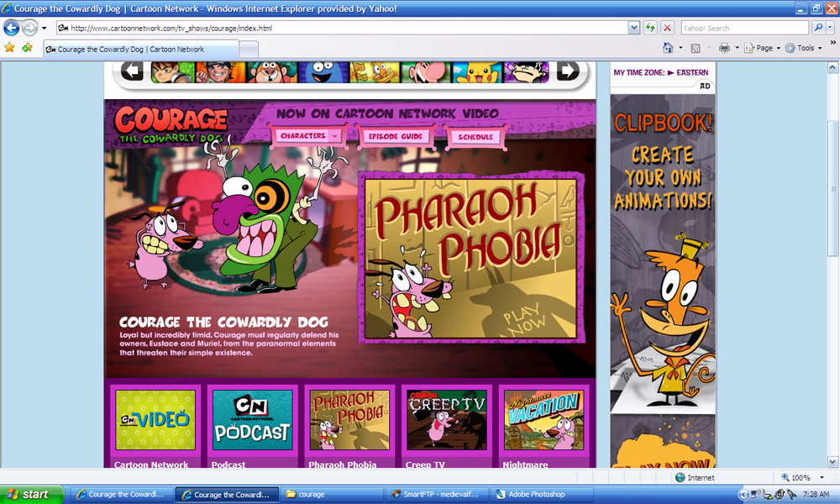Open the recent pages dropdown arrow
This screenshot has width=840, height=504.
[44, 28]
